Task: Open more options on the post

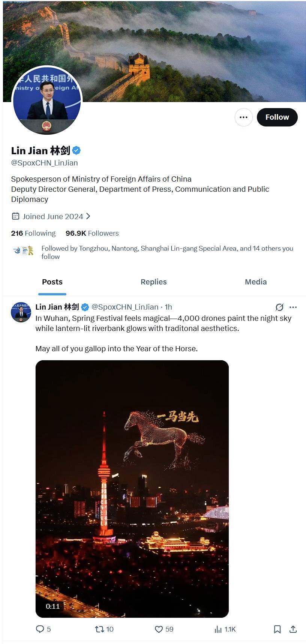Action: click(293, 307)
